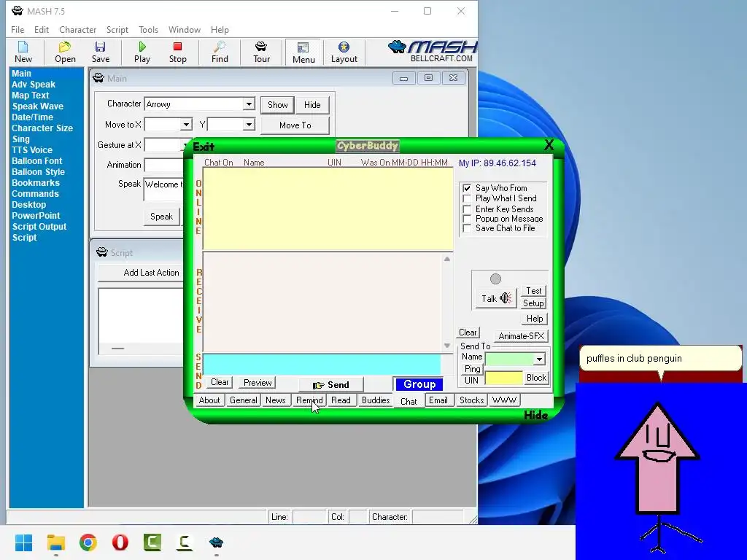Click the Setup button near Talk
Image resolution: width=747 pixels, height=560 pixels.
tap(533, 303)
